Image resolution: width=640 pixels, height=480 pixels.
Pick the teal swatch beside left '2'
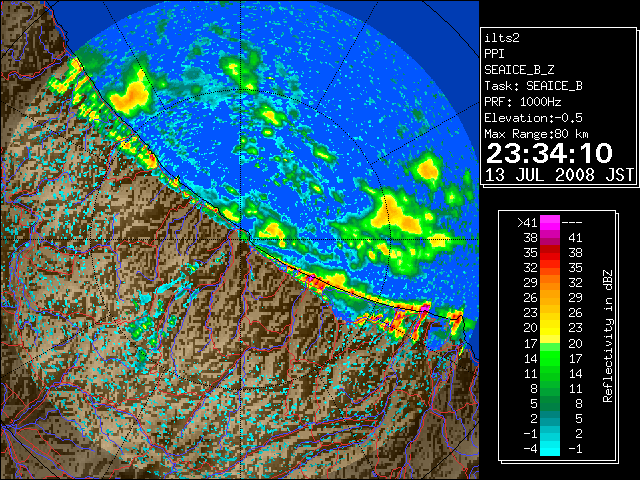(550, 418)
